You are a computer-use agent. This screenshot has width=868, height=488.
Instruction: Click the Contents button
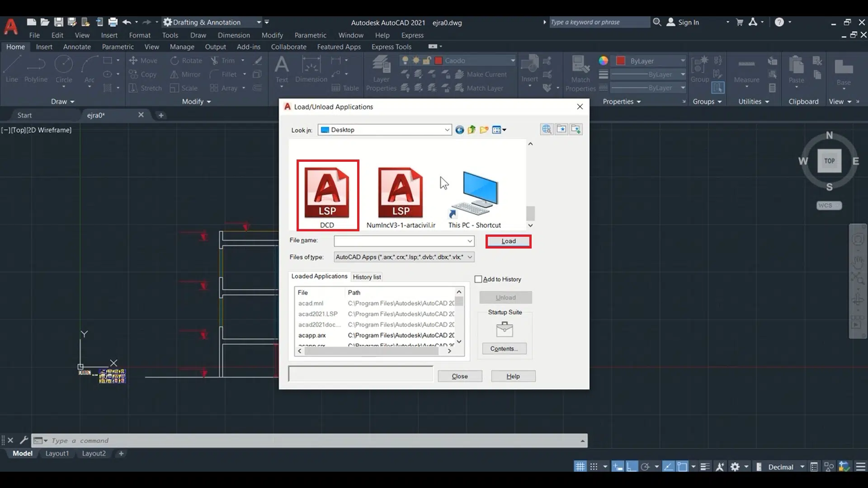504,349
